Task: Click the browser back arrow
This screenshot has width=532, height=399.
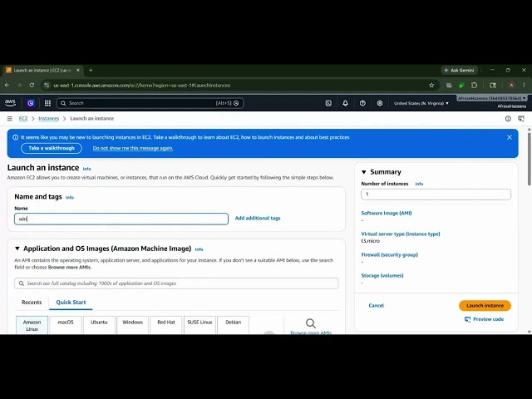Action: (7, 85)
